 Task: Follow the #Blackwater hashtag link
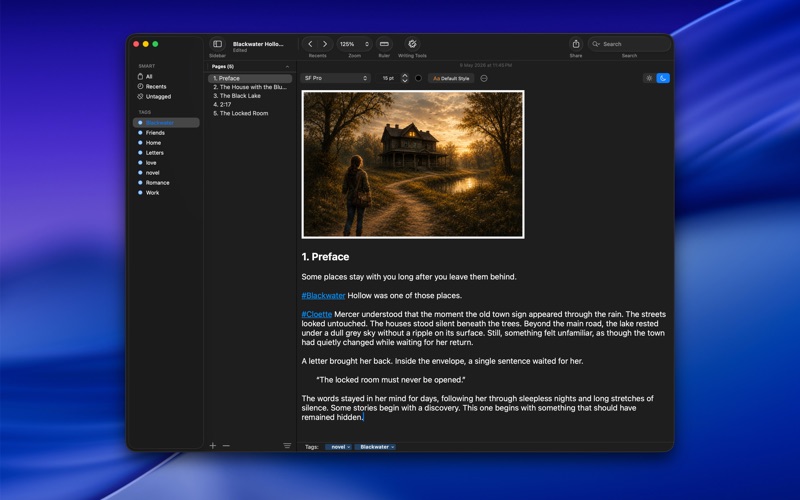point(323,295)
